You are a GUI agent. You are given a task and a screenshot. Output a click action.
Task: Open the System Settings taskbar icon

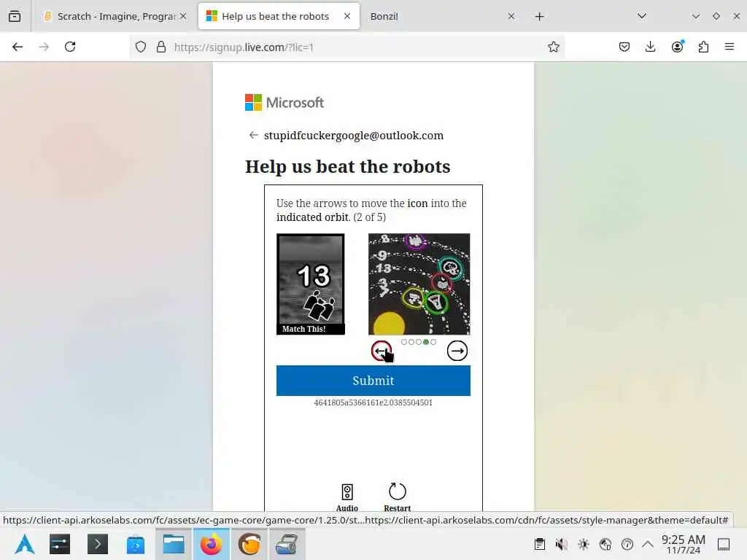(60, 544)
